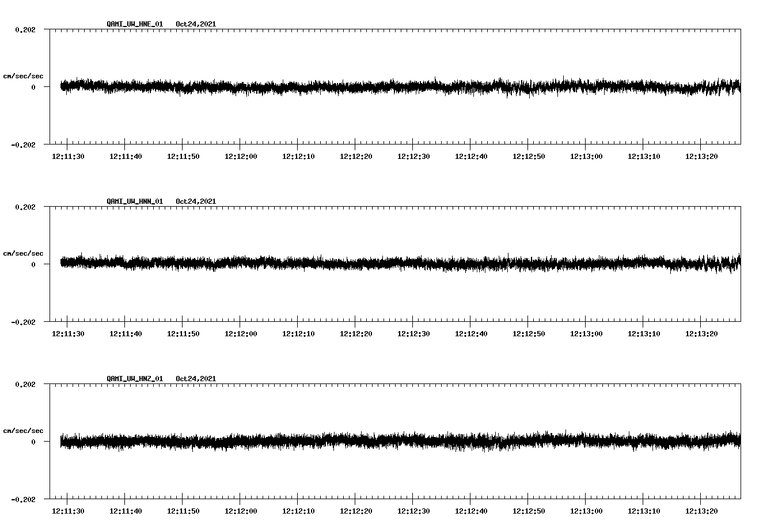Click the QAMI_UW_HNN_01 channel title
782x532 pixels.
(135, 202)
